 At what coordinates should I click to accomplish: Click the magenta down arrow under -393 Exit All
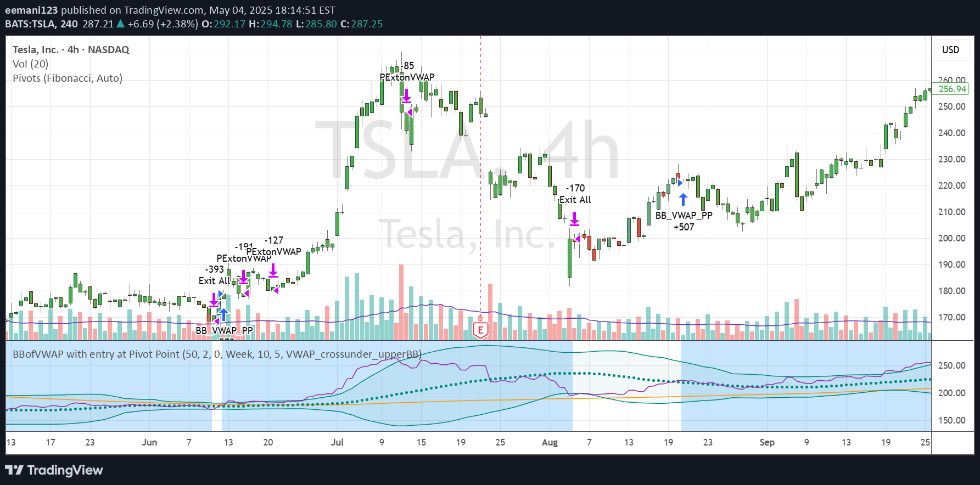pos(214,300)
